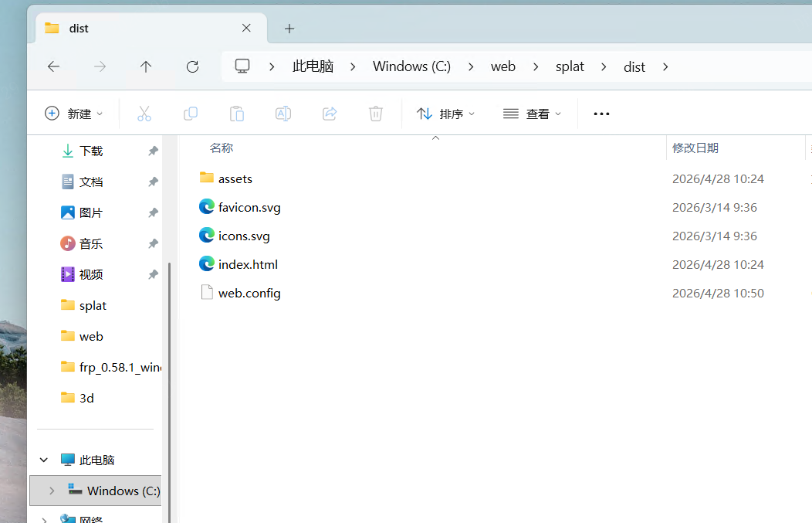Expand chevron after splat in address bar
Image resolution: width=812 pixels, height=523 pixels.
pyautogui.click(x=604, y=67)
